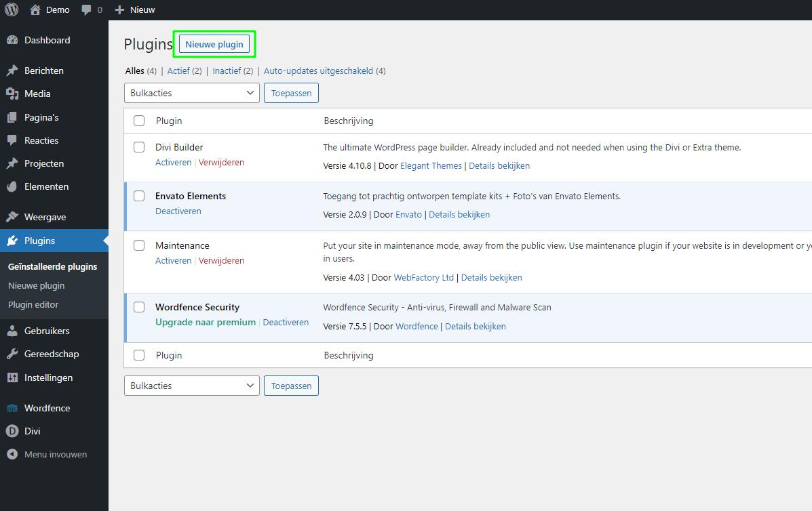Viewport: 812px width, 511px height.
Task: Open Nieuwe plugin in the sidebar submenu
Action: tap(36, 285)
